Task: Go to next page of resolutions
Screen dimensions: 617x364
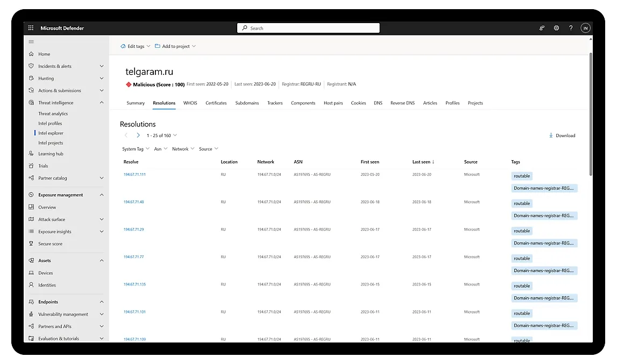Action: pyautogui.click(x=138, y=135)
